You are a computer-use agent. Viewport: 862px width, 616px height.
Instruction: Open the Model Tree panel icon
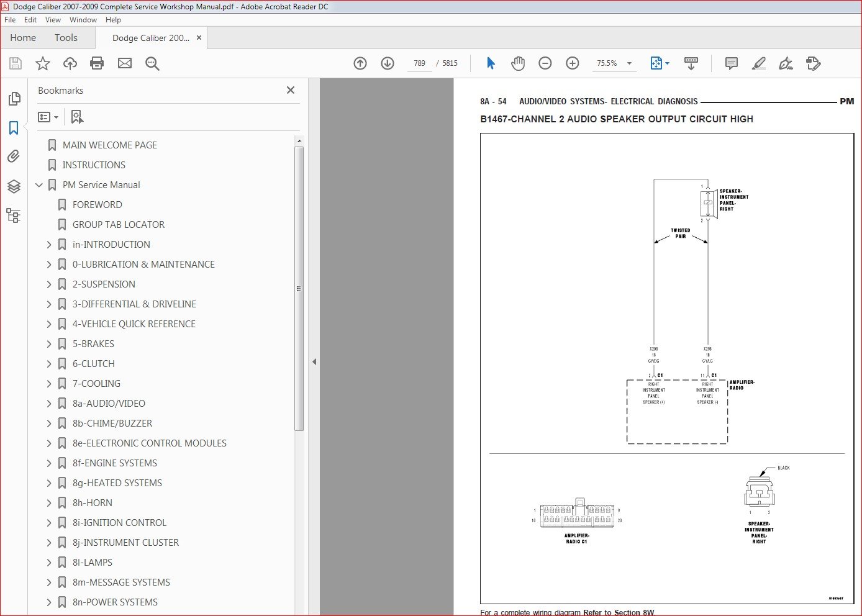click(x=14, y=215)
